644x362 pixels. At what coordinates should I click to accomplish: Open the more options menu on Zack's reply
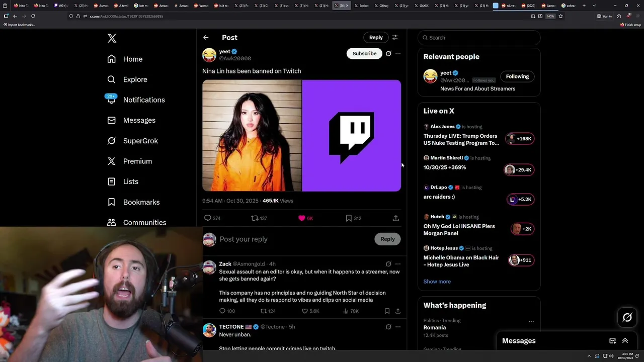tap(398, 264)
